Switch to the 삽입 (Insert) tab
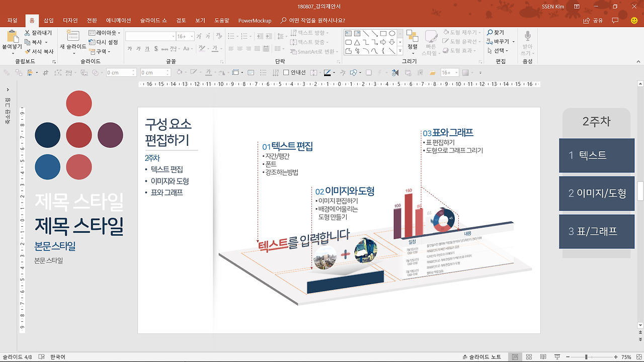This screenshot has height=362, width=644. [x=48, y=21]
